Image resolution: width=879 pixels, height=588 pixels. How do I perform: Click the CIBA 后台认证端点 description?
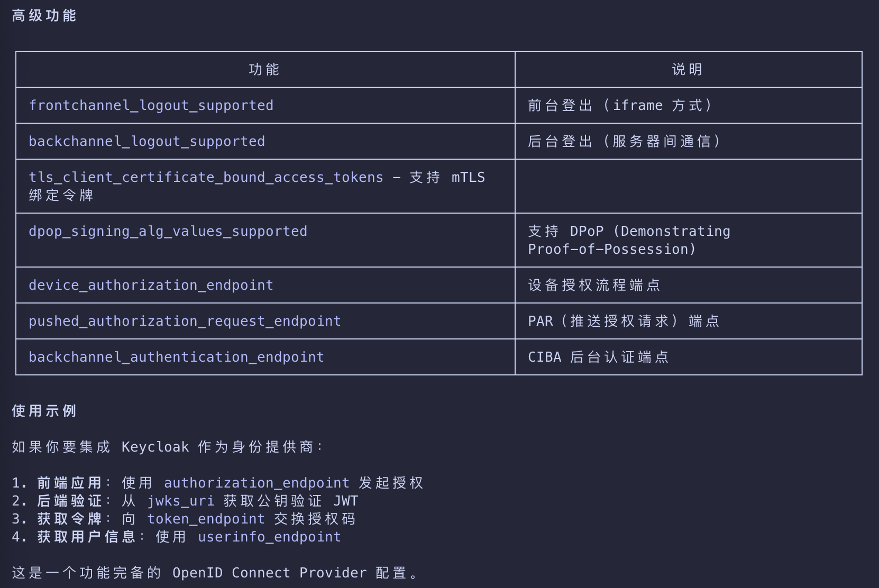[599, 357]
